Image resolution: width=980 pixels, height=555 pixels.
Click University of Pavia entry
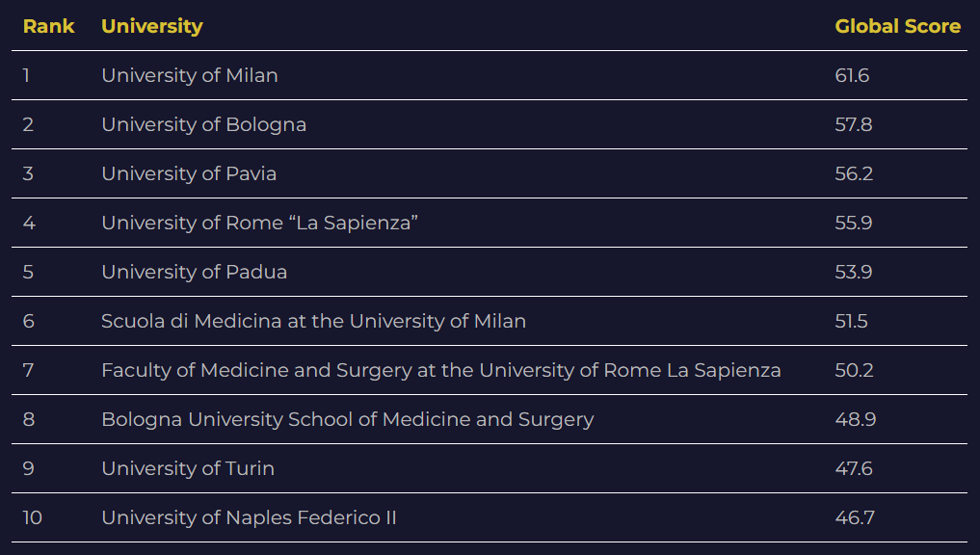tap(189, 173)
